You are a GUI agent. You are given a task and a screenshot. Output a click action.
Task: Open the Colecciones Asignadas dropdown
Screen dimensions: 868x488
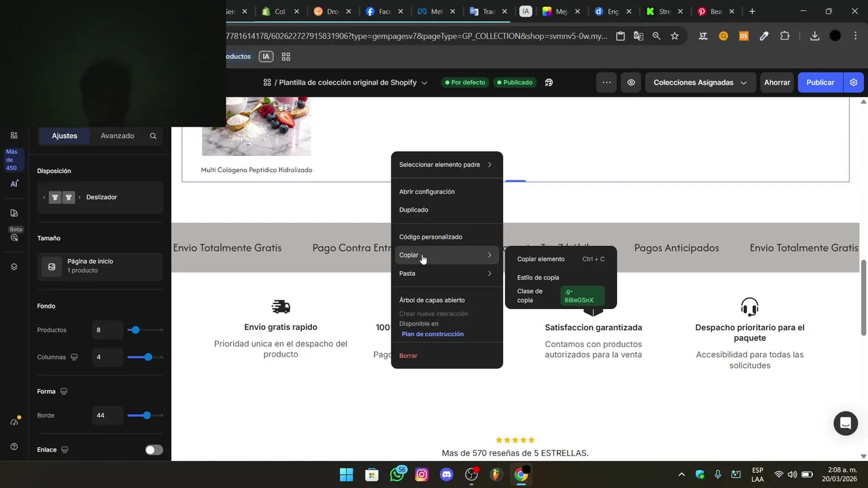(x=700, y=83)
